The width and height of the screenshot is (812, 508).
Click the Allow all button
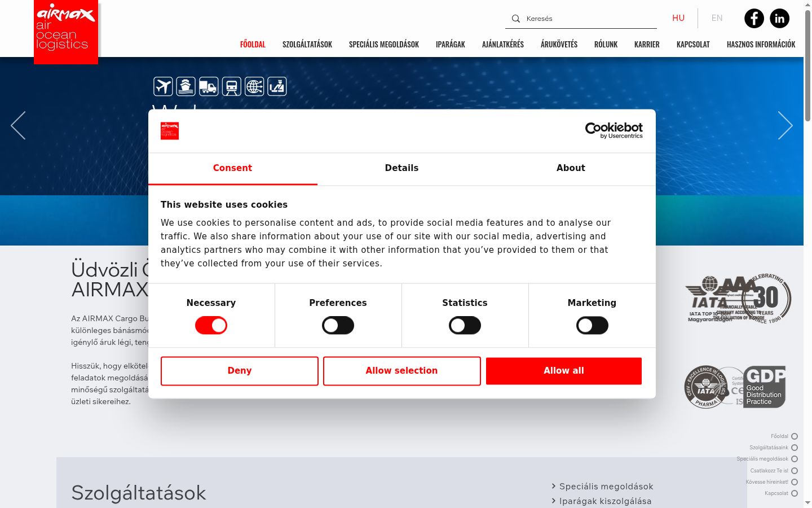[x=564, y=371]
